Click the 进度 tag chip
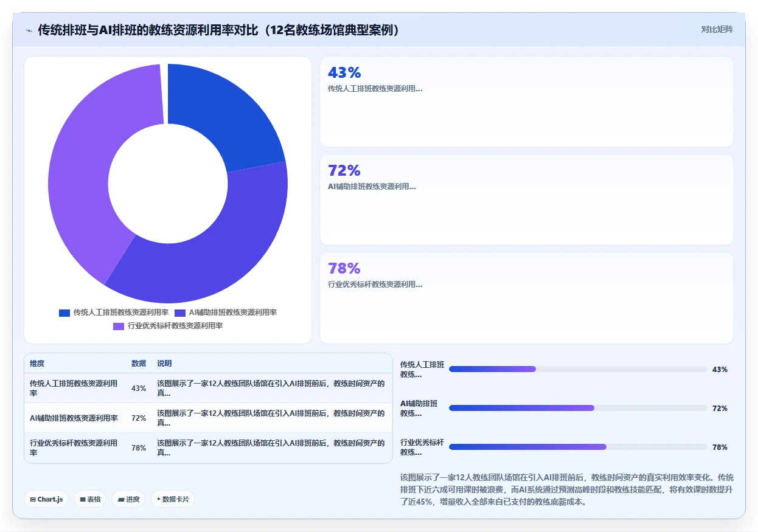The height and width of the screenshot is (532, 758). tap(128, 499)
